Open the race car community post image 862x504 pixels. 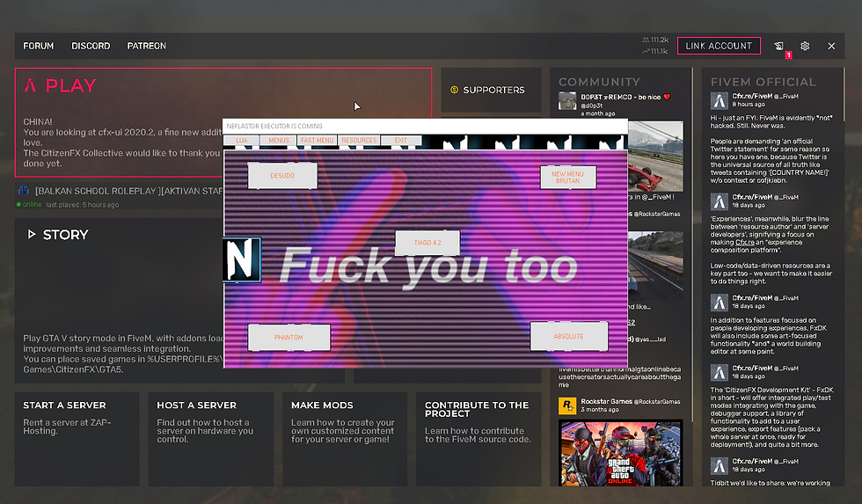(x=655, y=157)
